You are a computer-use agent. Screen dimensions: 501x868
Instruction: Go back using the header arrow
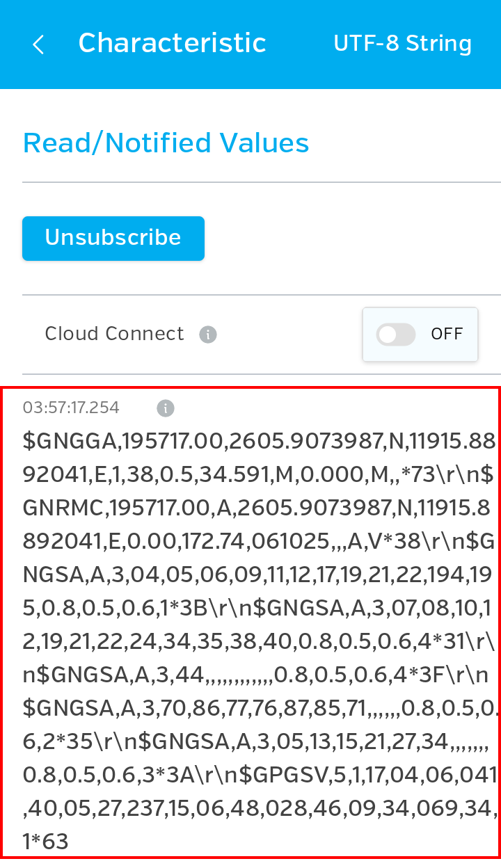[38, 45]
